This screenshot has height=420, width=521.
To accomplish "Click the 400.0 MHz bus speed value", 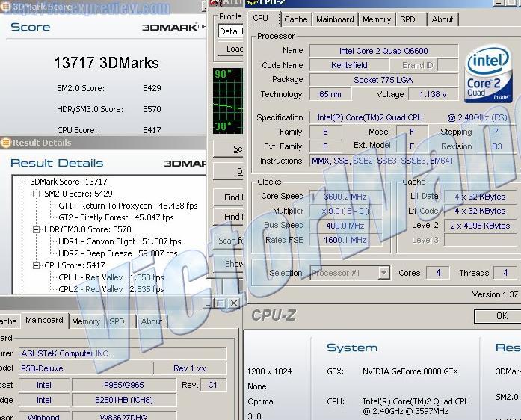I will coord(345,226).
